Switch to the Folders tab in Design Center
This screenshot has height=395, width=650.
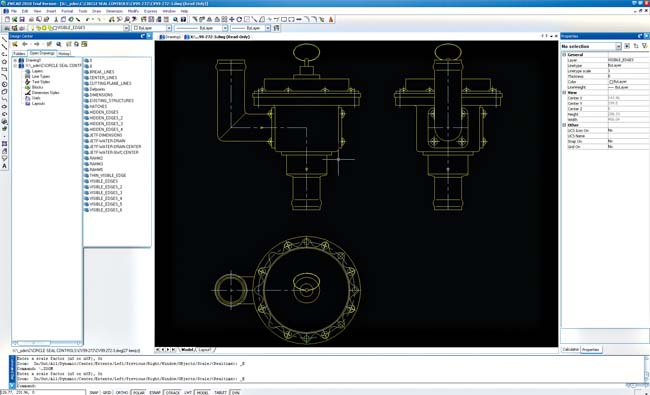[19, 53]
